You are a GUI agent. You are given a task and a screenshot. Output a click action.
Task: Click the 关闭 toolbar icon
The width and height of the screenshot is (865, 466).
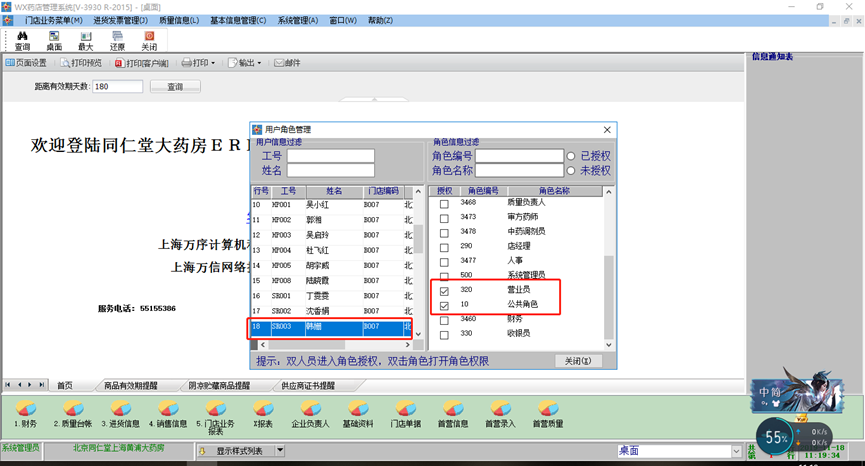point(149,41)
